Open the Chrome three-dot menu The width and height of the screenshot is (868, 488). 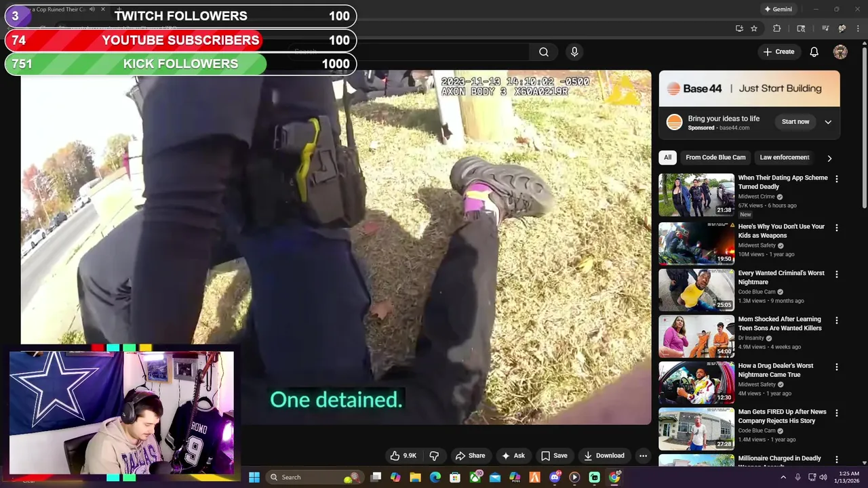857,28
